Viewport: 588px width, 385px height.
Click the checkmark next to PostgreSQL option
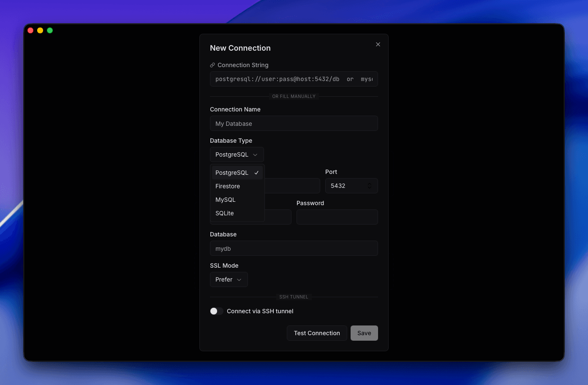tap(256, 172)
